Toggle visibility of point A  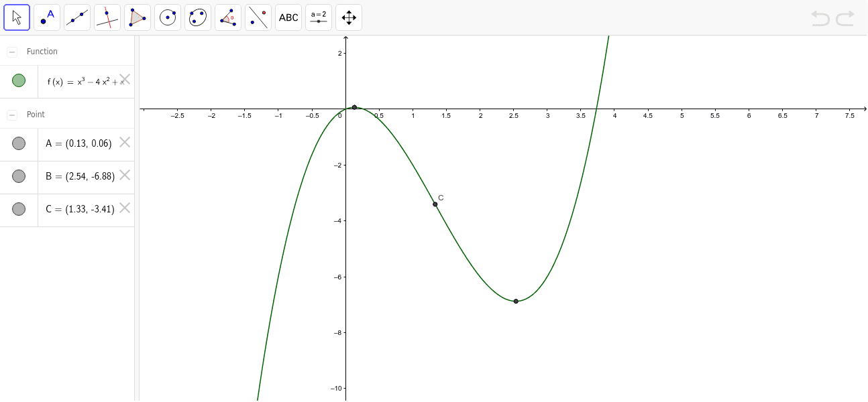[19, 143]
